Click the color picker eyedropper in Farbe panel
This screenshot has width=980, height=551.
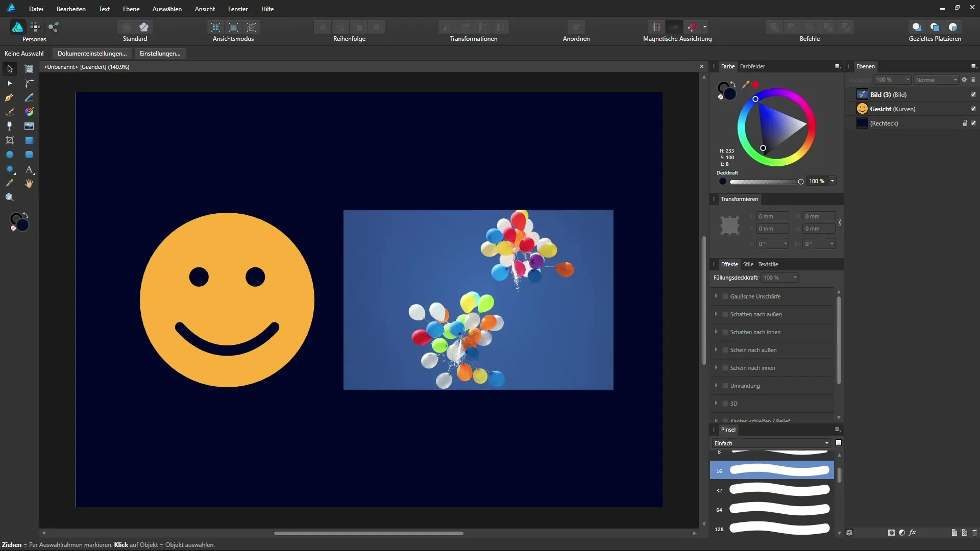point(745,85)
